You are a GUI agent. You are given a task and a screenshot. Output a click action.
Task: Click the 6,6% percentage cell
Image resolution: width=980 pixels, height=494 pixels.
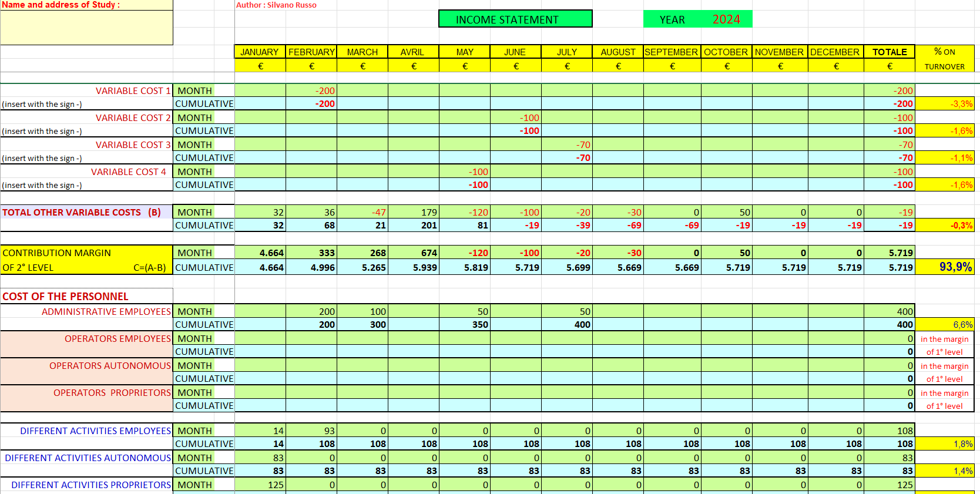pyautogui.click(x=945, y=324)
